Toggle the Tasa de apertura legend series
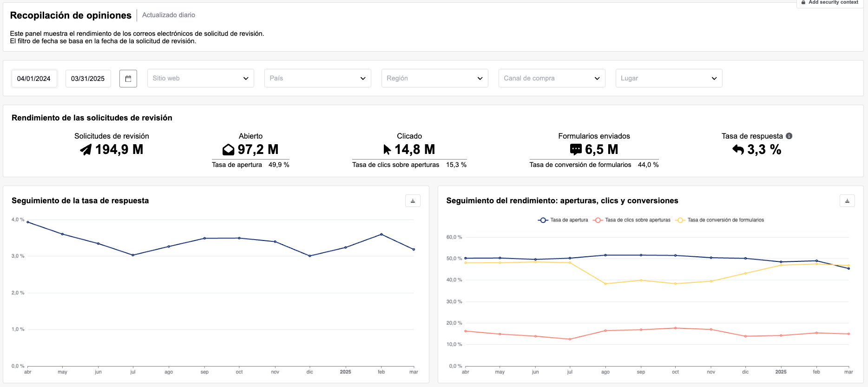Viewport: 868px width, 387px height. (x=563, y=220)
